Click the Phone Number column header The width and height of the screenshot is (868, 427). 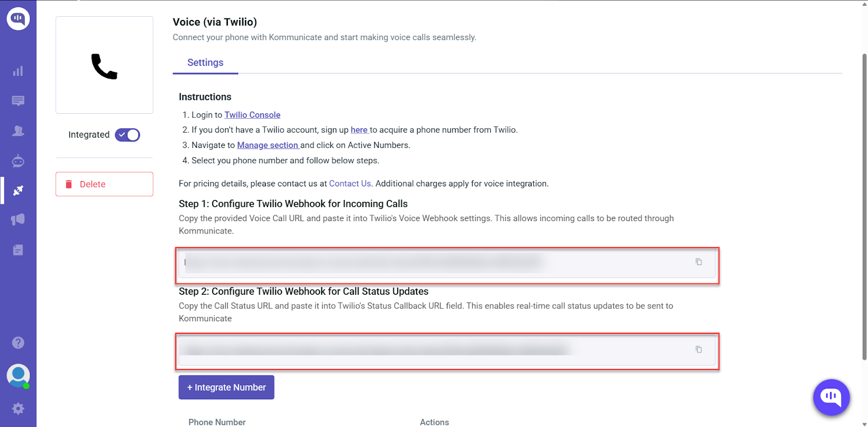217,422
